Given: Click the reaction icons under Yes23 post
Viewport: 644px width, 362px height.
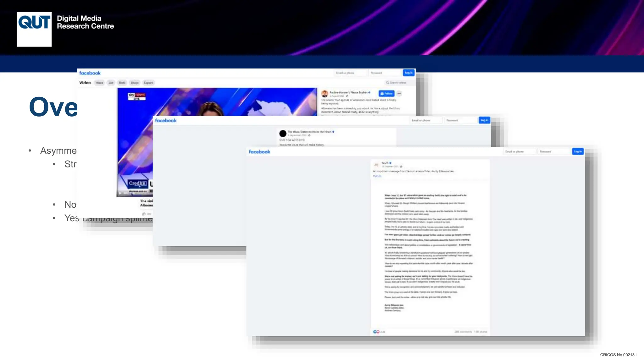Looking at the screenshot, I should point(376,332).
